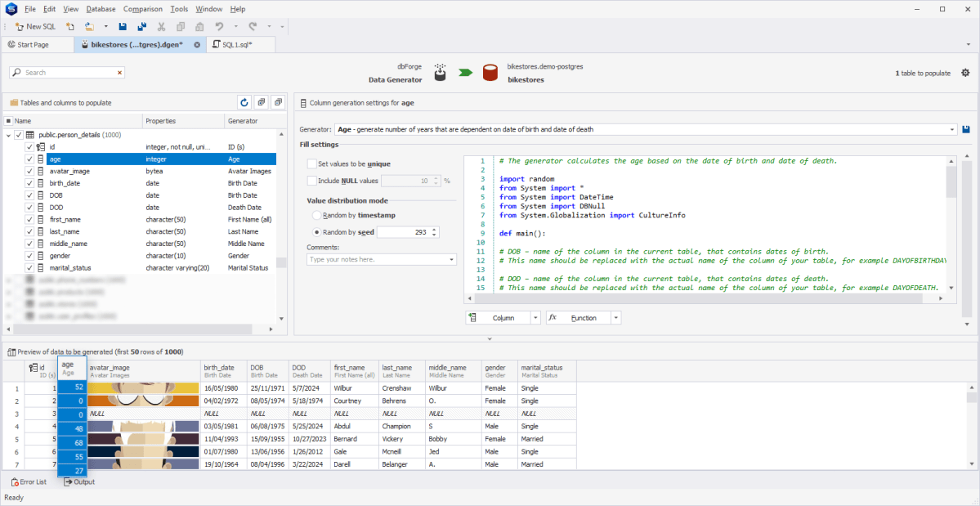The image size is (980, 506).
Task: Click the age column header in preview
Action: (72, 369)
